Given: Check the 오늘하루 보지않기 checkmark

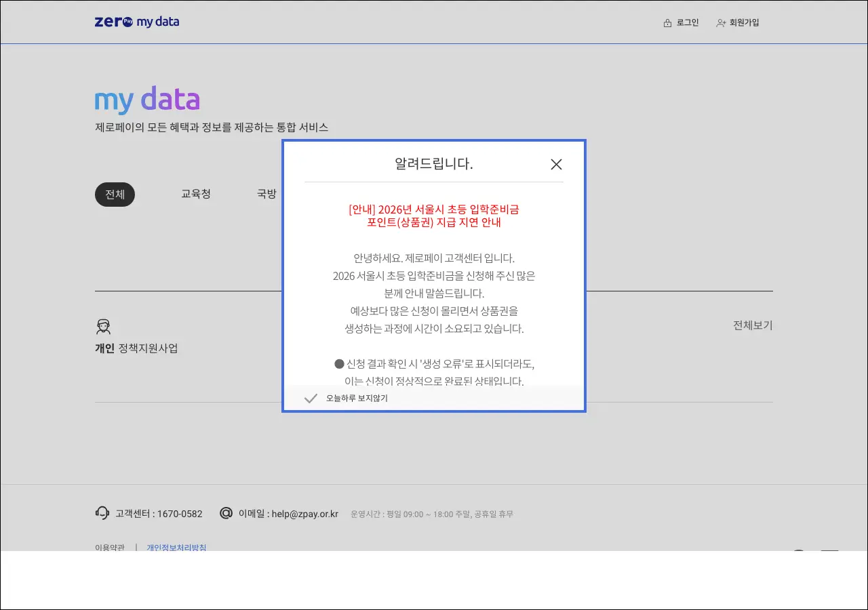Looking at the screenshot, I should pyautogui.click(x=311, y=399).
